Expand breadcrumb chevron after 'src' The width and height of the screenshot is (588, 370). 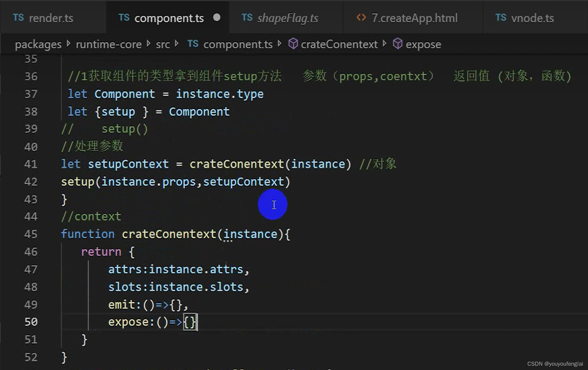tap(177, 44)
